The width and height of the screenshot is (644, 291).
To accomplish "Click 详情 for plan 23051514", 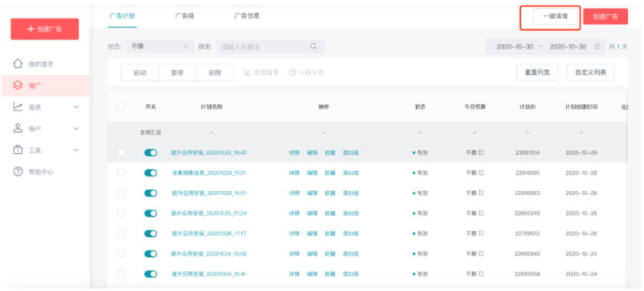I will click(294, 152).
